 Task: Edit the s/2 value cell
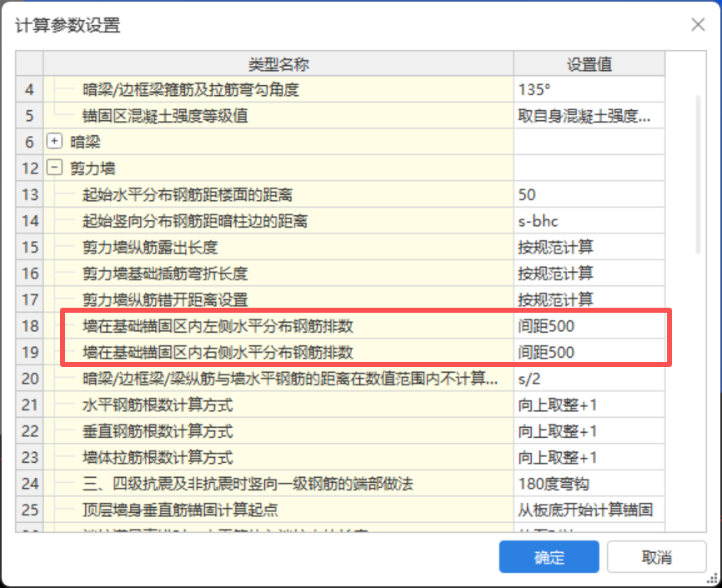coord(589,378)
